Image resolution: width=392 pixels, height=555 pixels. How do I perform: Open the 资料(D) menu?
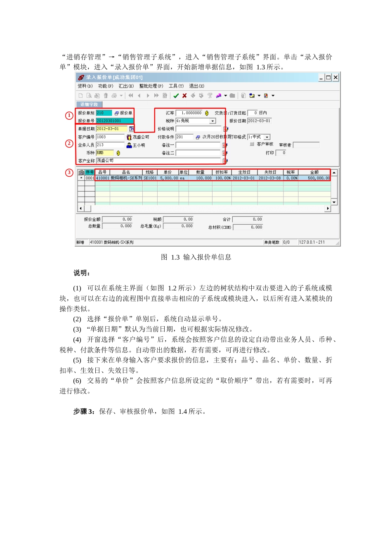(x=85, y=86)
